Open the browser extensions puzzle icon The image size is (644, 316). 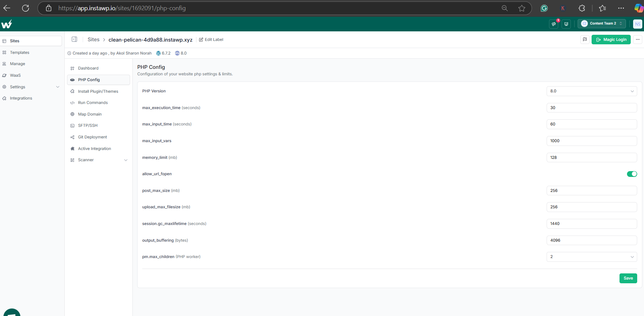click(x=582, y=8)
